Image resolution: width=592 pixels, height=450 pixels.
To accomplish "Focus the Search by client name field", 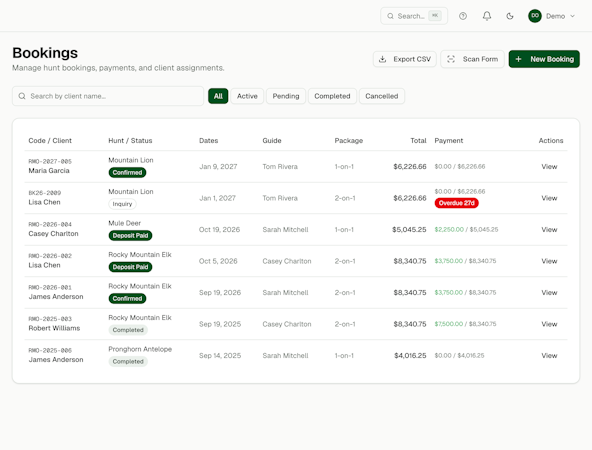I will tap(108, 96).
